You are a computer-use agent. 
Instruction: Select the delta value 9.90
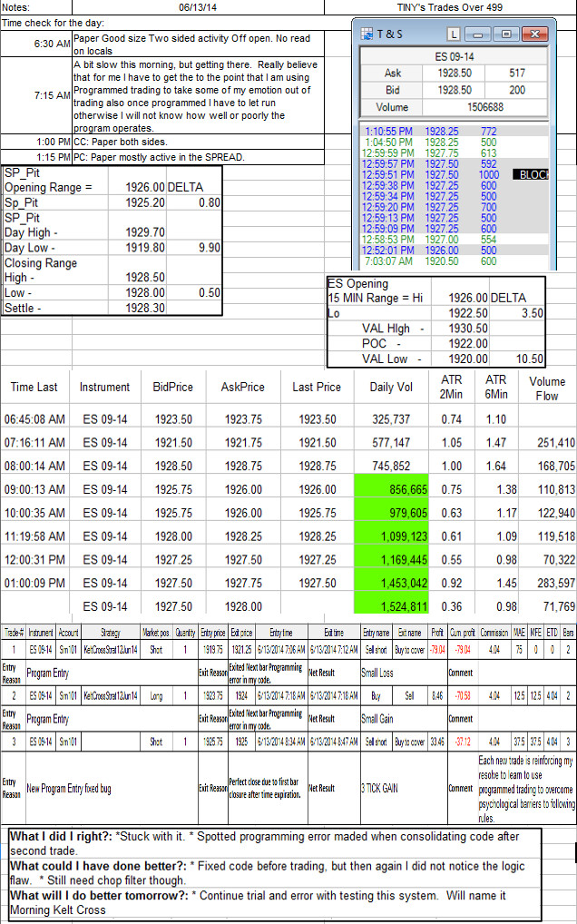click(x=195, y=248)
